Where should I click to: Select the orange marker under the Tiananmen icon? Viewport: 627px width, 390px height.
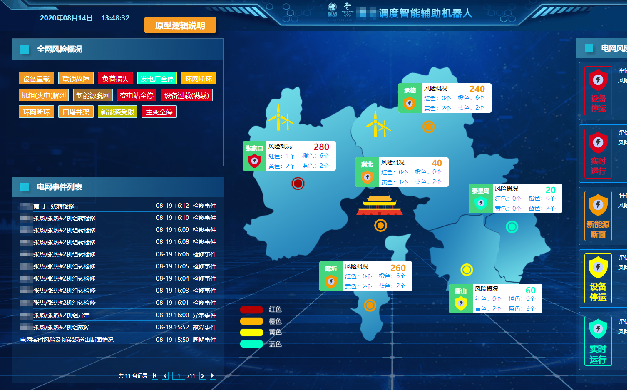(x=380, y=225)
